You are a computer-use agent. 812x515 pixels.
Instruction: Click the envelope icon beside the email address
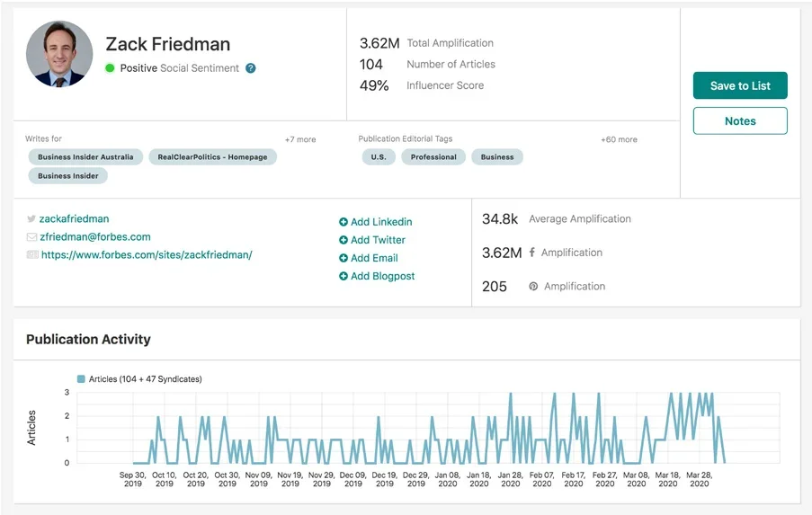(31, 237)
